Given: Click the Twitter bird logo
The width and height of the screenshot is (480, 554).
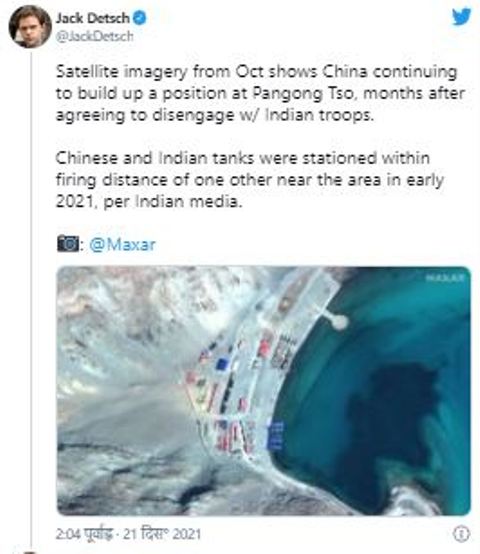Looking at the screenshot, I should [x=462, y=17].
